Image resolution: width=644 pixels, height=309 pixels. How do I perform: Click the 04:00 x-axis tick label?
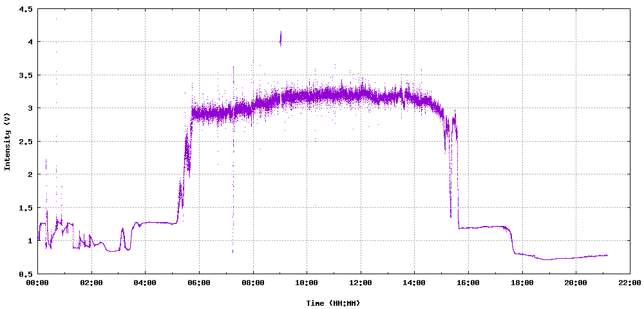[145, 283]
